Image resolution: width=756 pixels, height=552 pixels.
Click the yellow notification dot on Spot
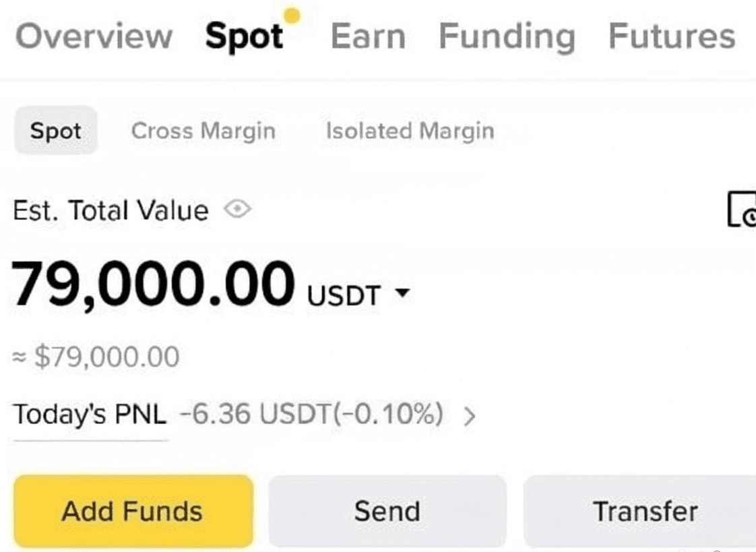click(292, 16)
